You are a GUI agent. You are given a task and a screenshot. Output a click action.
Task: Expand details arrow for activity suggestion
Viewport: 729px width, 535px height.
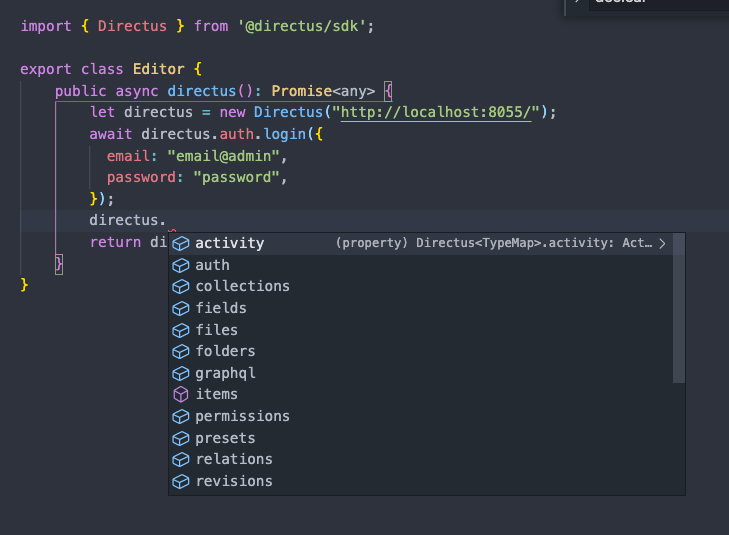pyautogui.click(x=662, y=244)
